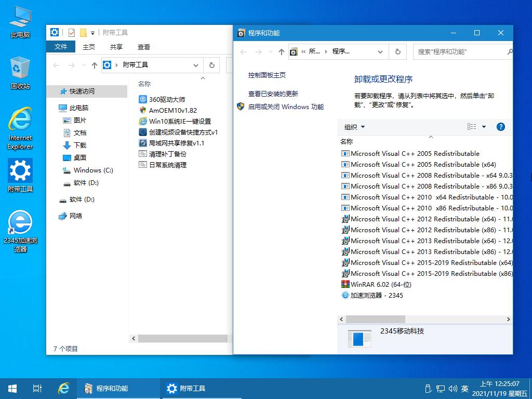Launch Internet Explorer desktop shortcut
Image resolution: width=532 pixels, height=399 pixels.
[20, 128]
